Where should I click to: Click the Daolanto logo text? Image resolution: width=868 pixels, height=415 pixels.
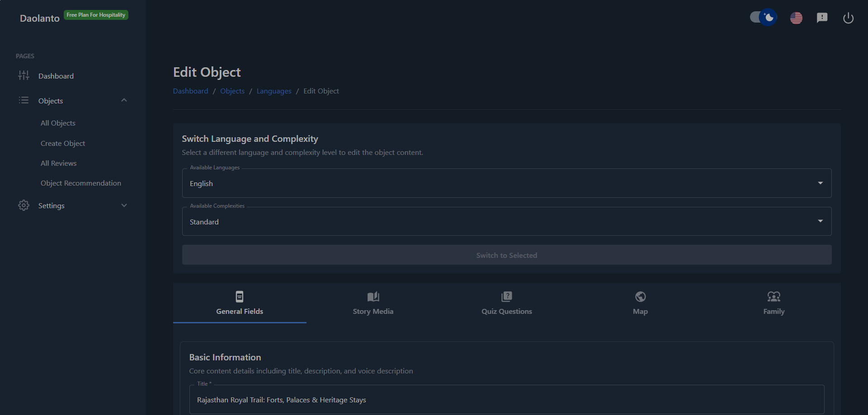click(40, 18)
